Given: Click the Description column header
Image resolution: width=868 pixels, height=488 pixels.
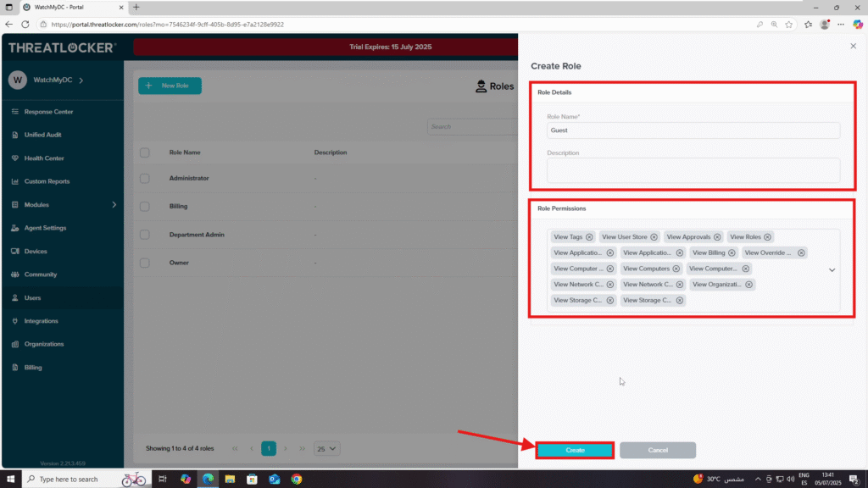Looking at the screenshot, I should 331,152.
